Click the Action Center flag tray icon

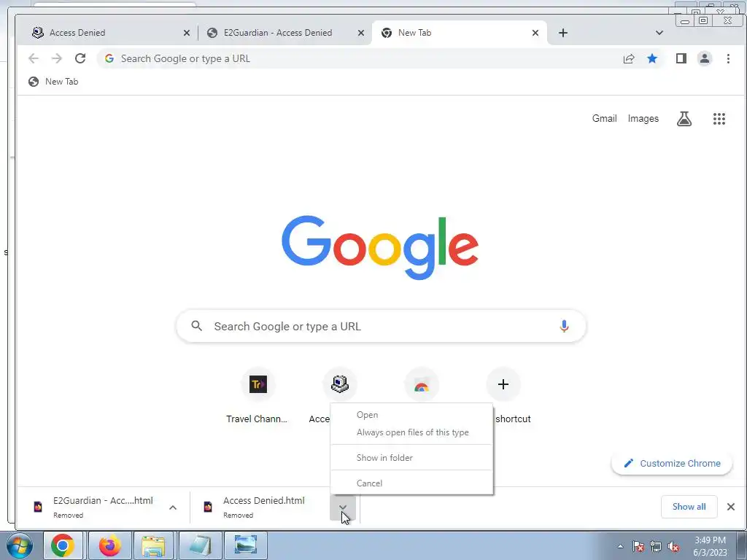(x=638, y=547)
